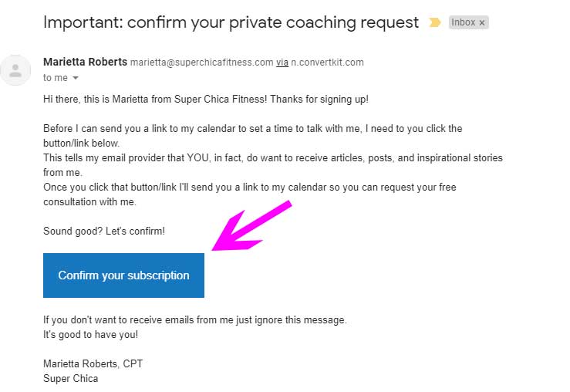Click the yellow importance marker icon
The height and width of the screenshot is (392, 570).
point(434,22)
